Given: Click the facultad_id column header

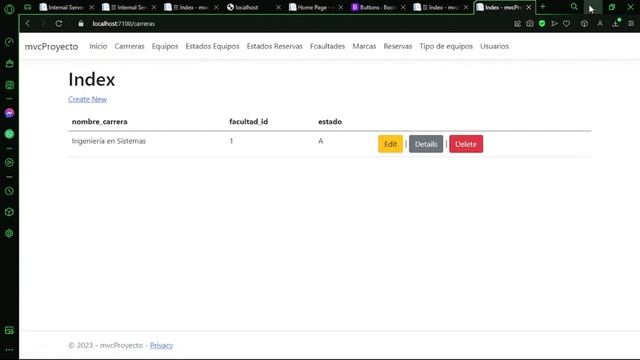Looking at the screenshot, I should [x=249, y=122].
